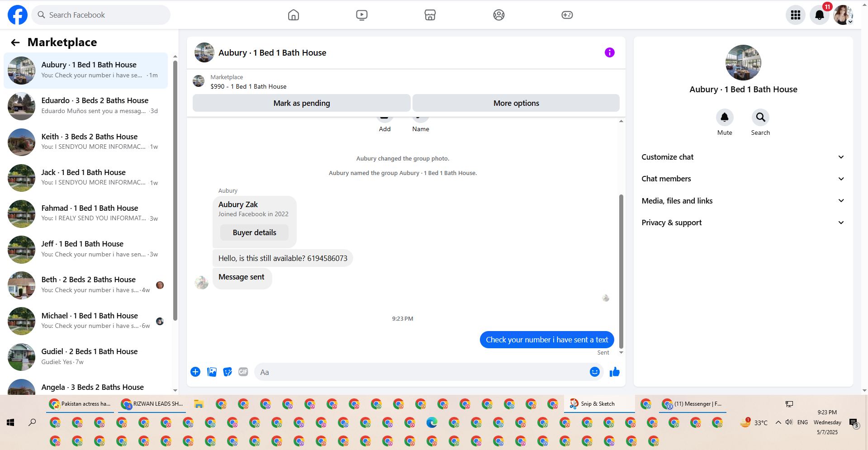Mute this conversation with the bell icon
The height and width of the screenshot is (450, 868).
point(725,118)
